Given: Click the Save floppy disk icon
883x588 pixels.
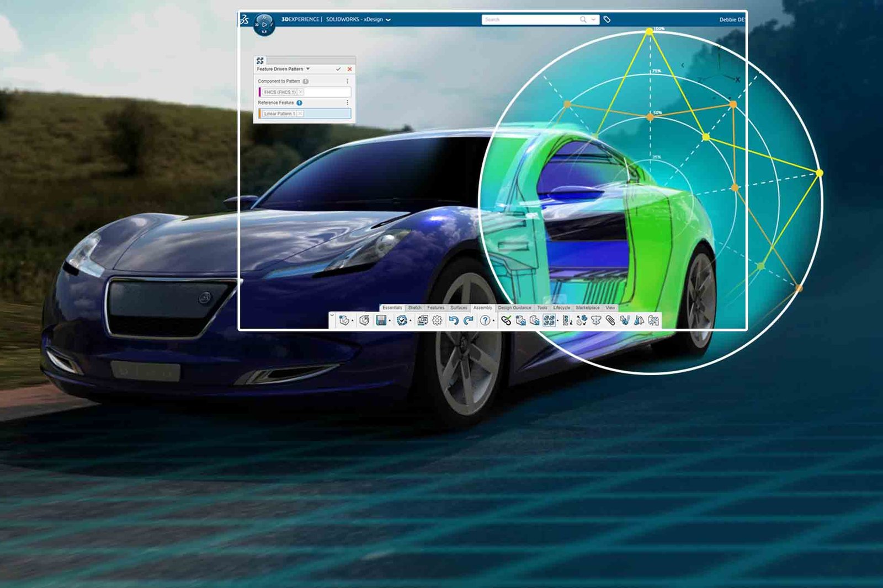Looking at the screenshot, I should pos(381,320).
